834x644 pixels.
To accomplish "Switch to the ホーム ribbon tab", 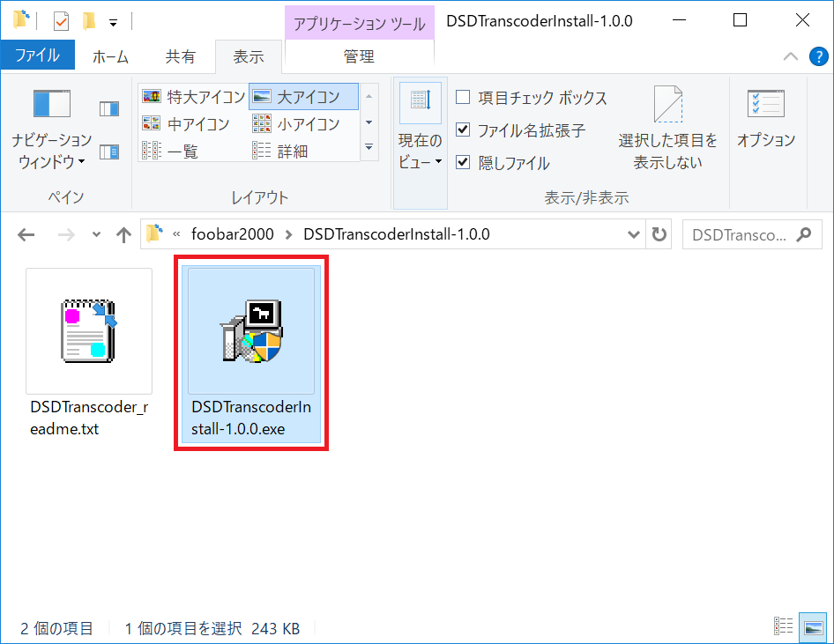I will 110,56.
